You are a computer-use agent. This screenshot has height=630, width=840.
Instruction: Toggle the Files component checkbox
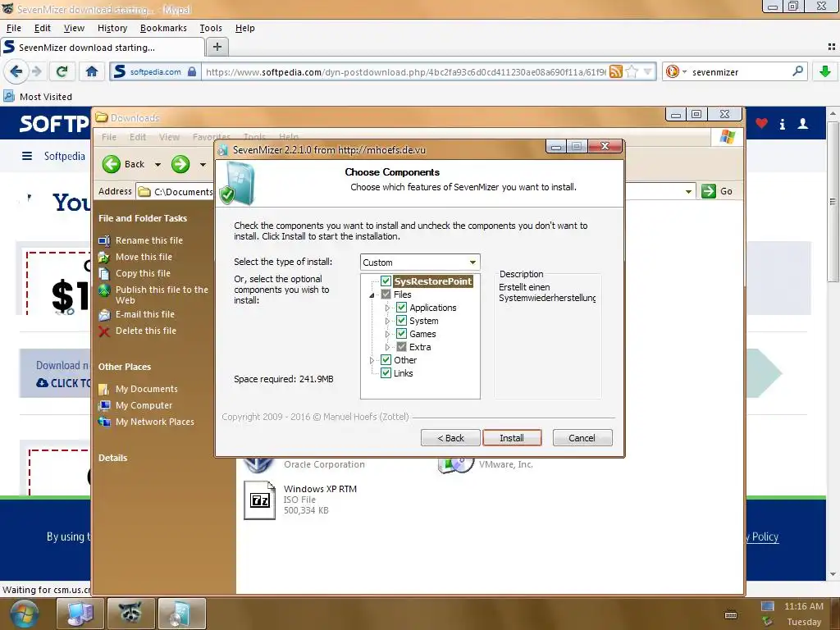[386, 294]
